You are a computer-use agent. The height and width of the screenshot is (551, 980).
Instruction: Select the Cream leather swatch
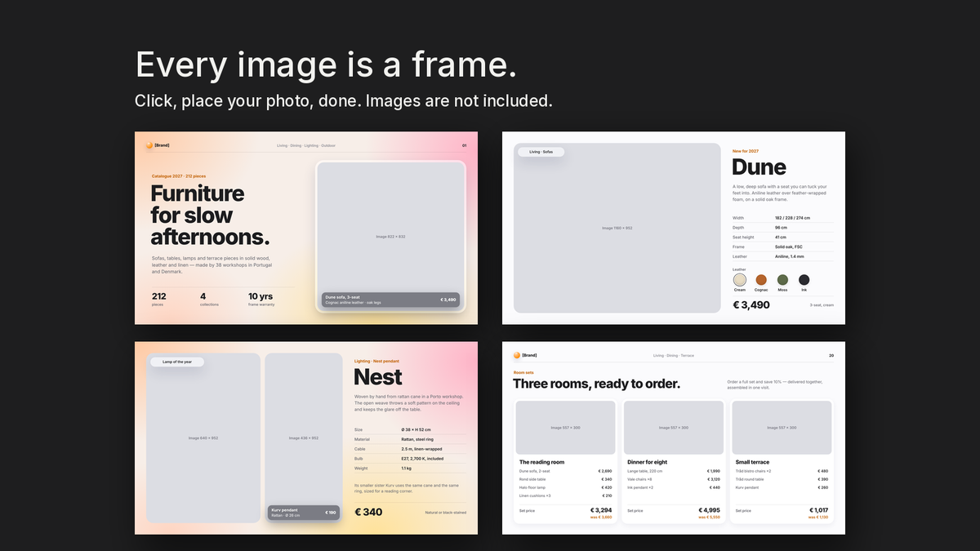pos(740,280)
